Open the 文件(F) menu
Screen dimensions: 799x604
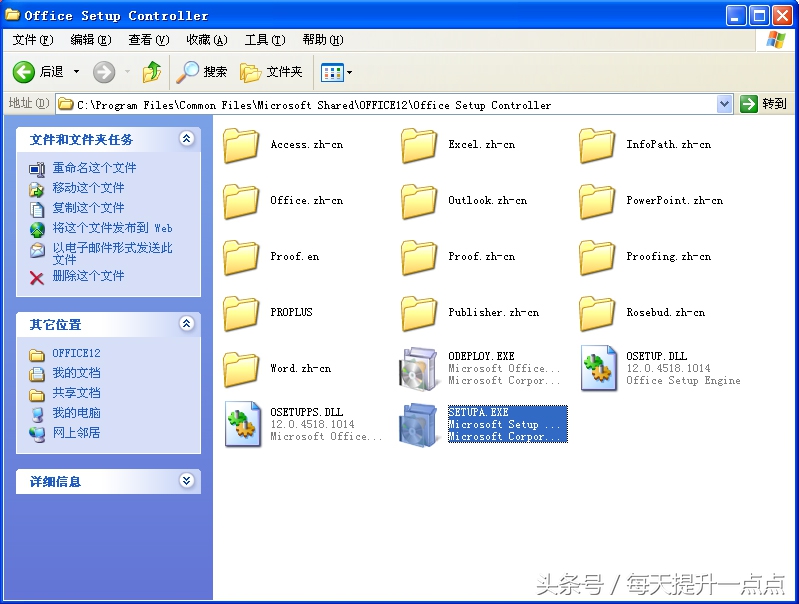tap(33, 40)
